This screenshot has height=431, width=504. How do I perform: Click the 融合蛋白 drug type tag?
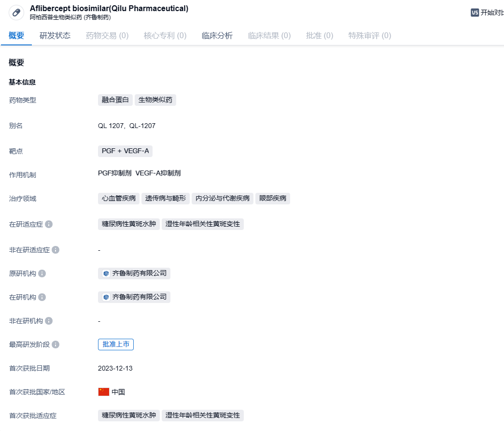click(x=115, y=100)
